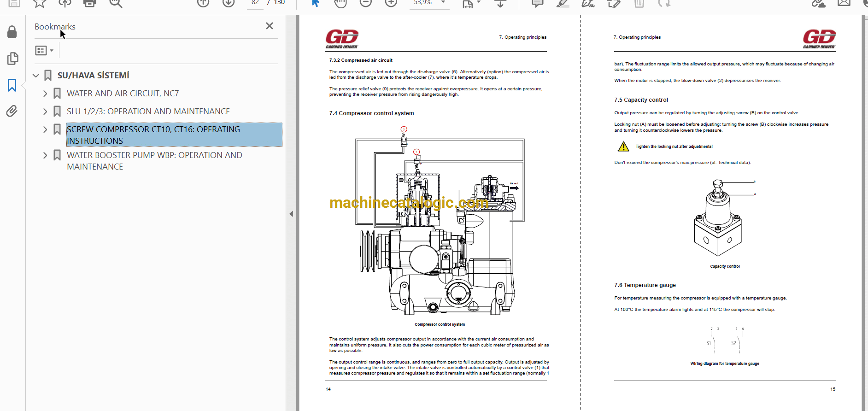868x411 pixels.
Task: Expand the SCREW COMPRESSOR CT10 bookmark
Action: [45, 129]
